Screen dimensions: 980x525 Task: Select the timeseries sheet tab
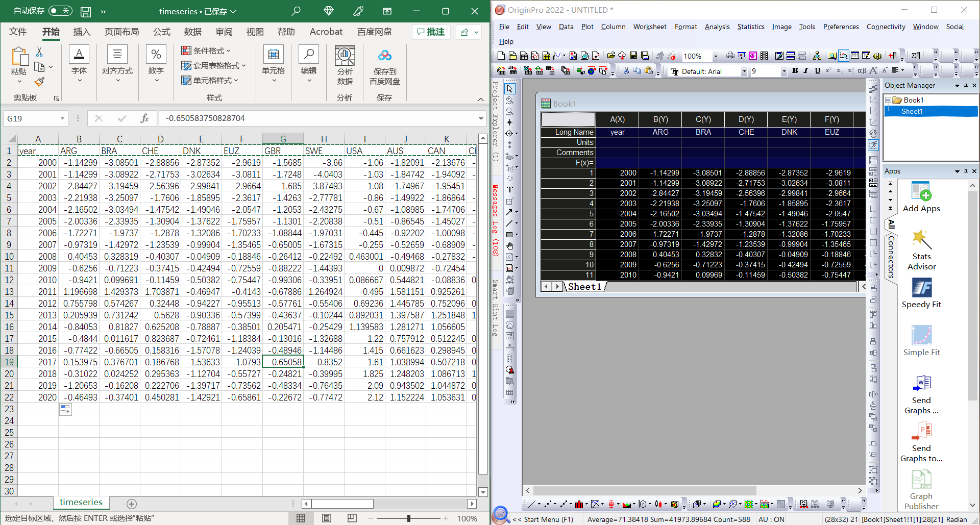[x=81, y=503]
